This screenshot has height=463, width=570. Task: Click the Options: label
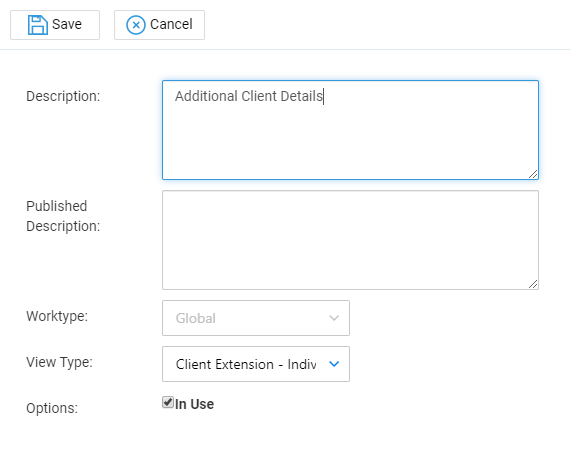pos(52,408)
